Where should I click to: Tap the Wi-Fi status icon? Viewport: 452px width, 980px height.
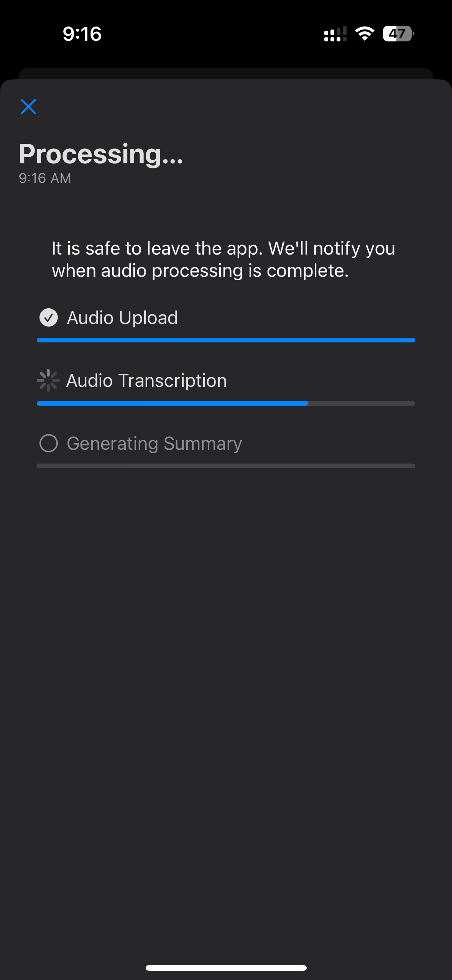365,34
